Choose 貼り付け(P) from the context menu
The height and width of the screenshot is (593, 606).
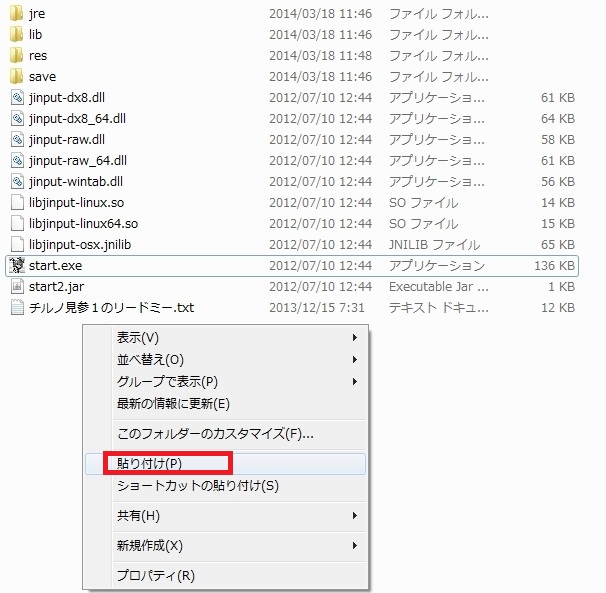click(149, 464)
